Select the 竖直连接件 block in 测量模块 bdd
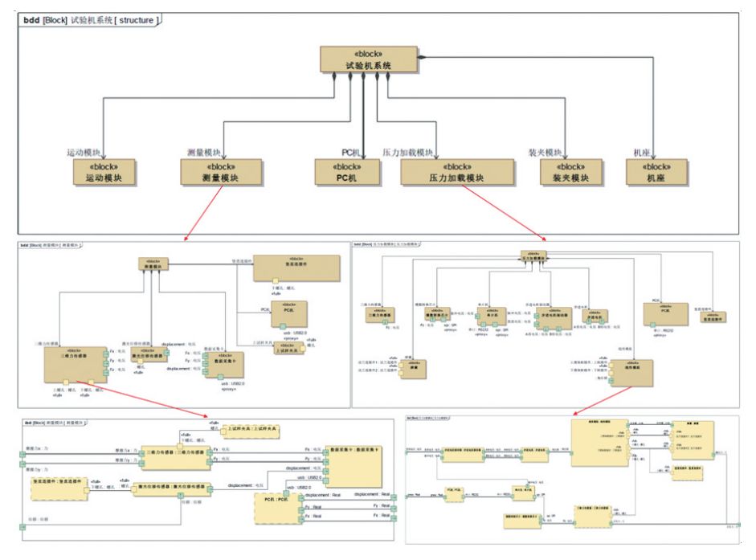The width and height of the screenshot is (756, 560). click(296, 268)
